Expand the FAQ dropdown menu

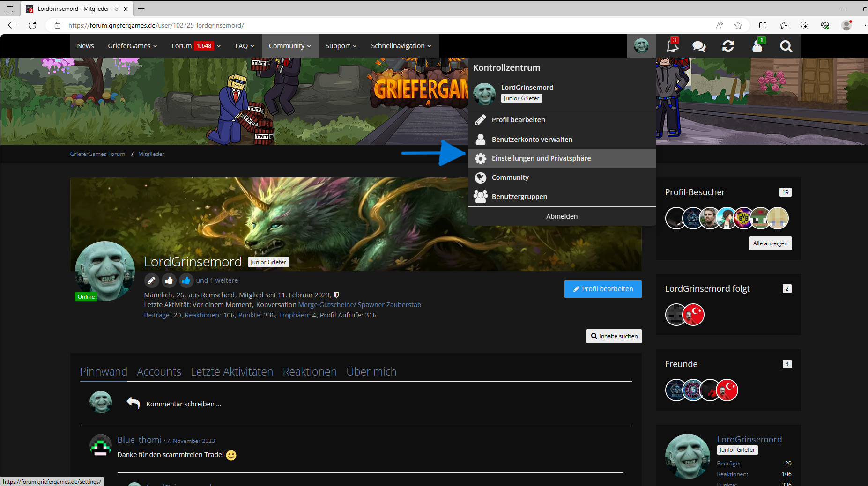point(245,46)
